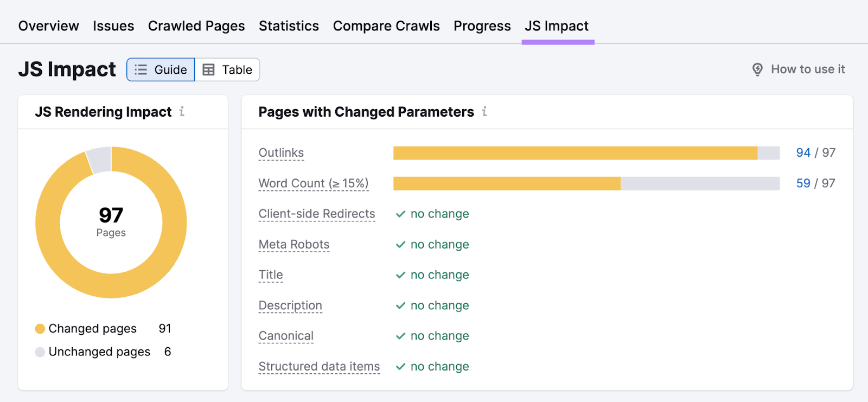
Task: Click the 97 Pages donut chart center
Action: click(111, 222)
